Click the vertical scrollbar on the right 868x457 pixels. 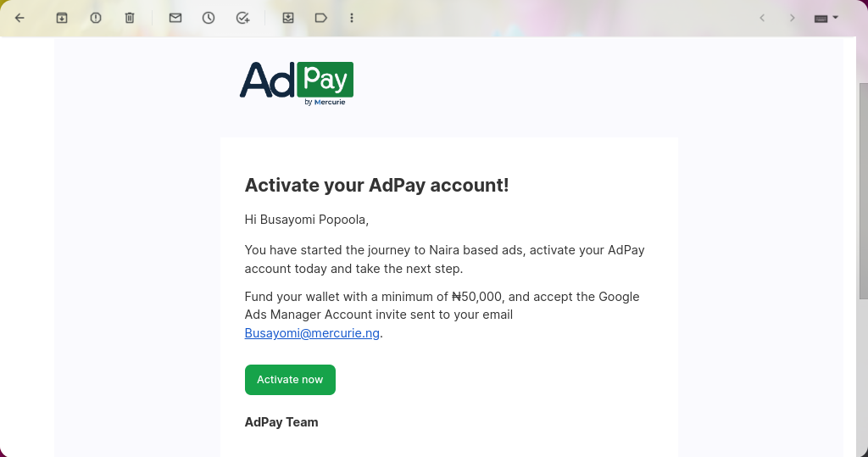[863, 191]
